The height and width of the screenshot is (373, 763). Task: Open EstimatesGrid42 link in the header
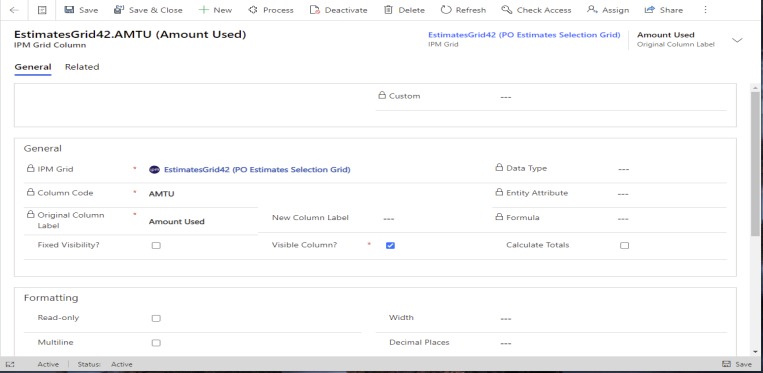[x=524, y=35]
